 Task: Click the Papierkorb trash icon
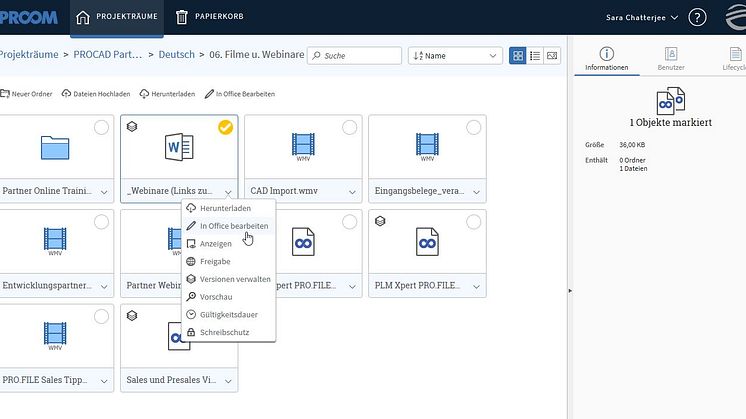182,17
